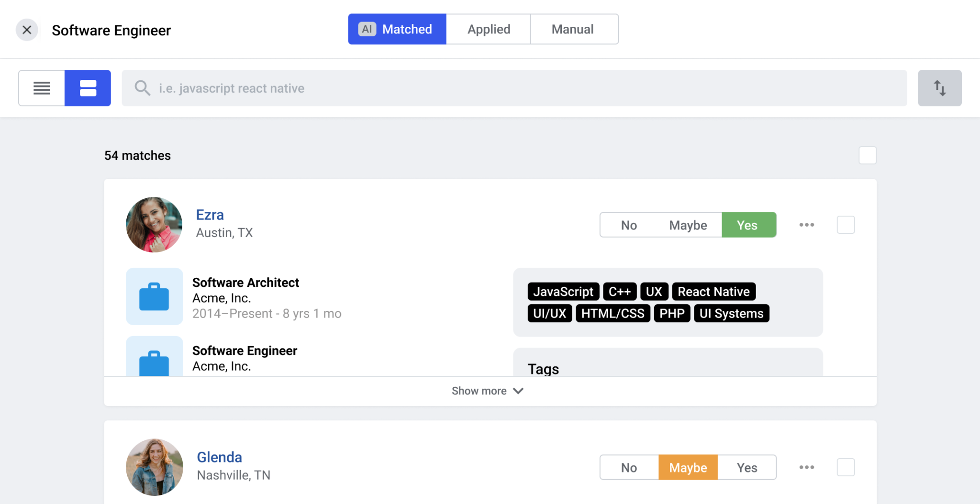The image size is (980, 504).
Task: Open Glenda's three-dot options menu
Action: coord(806,467)
